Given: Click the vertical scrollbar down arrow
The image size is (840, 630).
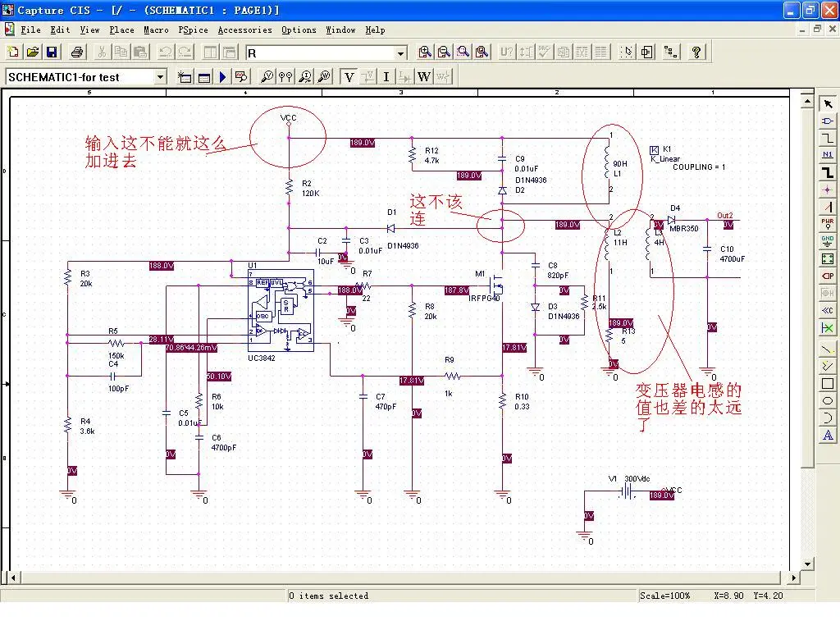Looking at the screenshot, I should [807, 564].
